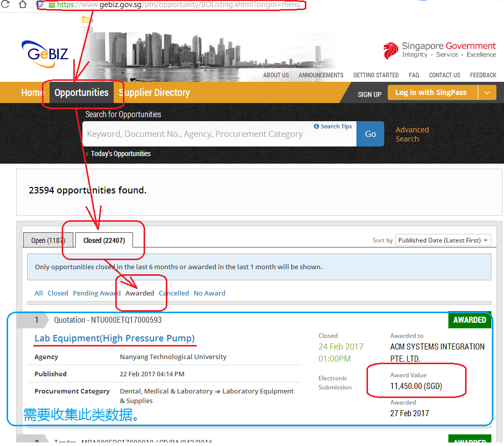Click the Search Tips info icon
Viewport: 504px width, 446px height.
(x=316, y=126)
